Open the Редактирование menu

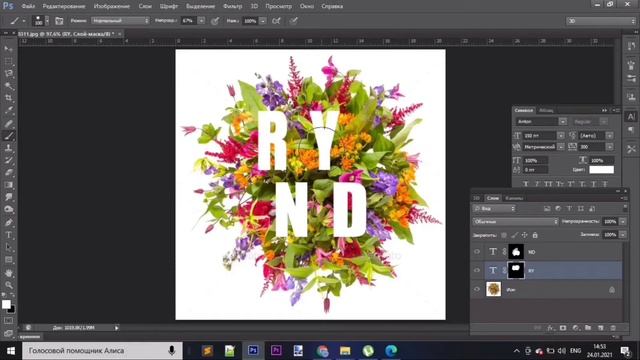pyautogui.click(x=64, y=6)
